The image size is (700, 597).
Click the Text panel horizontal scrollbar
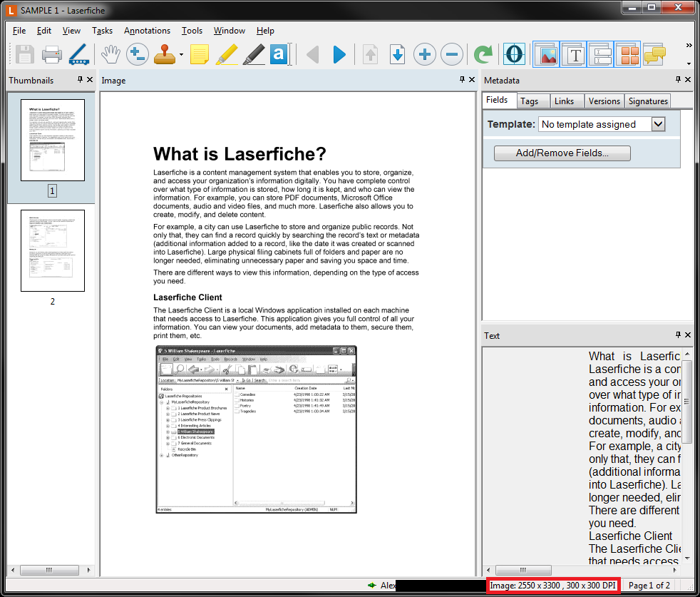pyautogui.click(x=524, y=570)
